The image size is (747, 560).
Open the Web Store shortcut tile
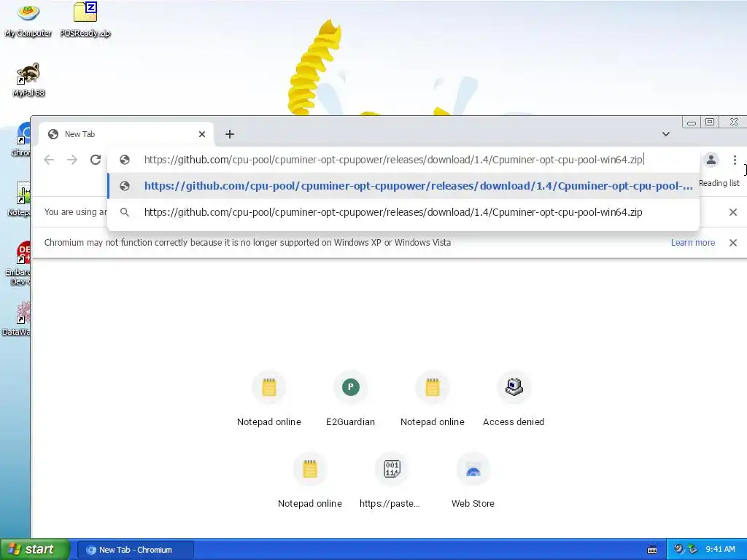[473, 481]
